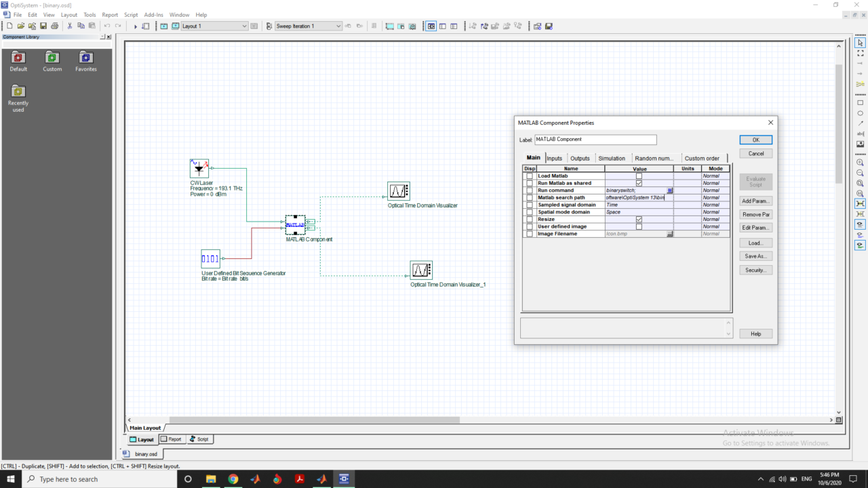The width and height of the screenshot is (868, 488).
Task: Open the Calculate simulation dialog
Action: [136, 26]
